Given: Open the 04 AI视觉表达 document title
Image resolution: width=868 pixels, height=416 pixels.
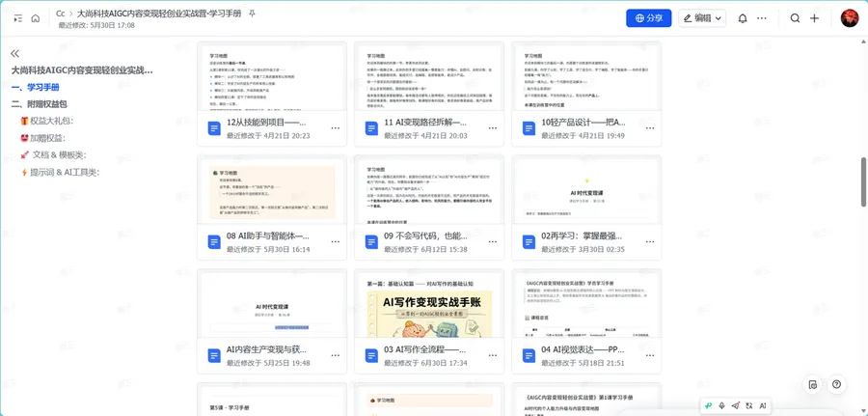Looking at the screenshot, I should [x=583, y=350].
